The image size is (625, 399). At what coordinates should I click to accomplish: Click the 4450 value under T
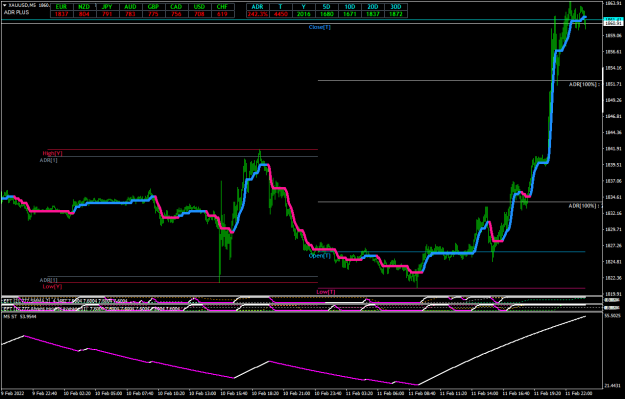(281, 14)
